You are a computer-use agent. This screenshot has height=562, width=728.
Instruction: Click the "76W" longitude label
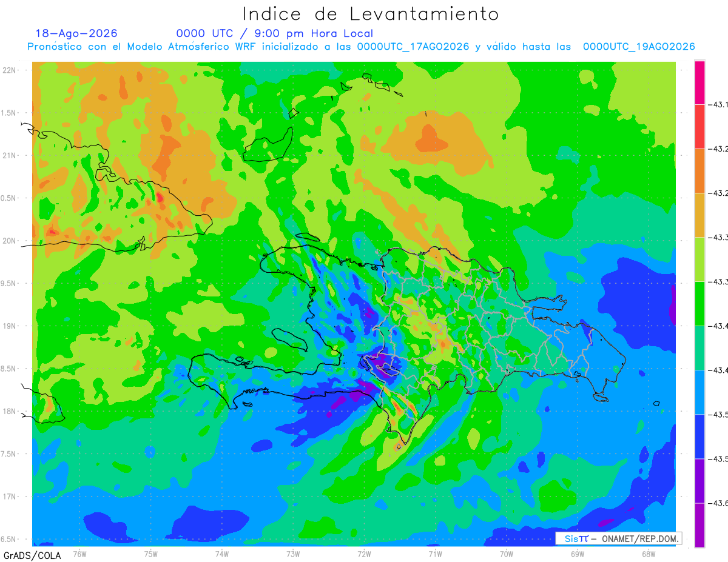point(79,554)
